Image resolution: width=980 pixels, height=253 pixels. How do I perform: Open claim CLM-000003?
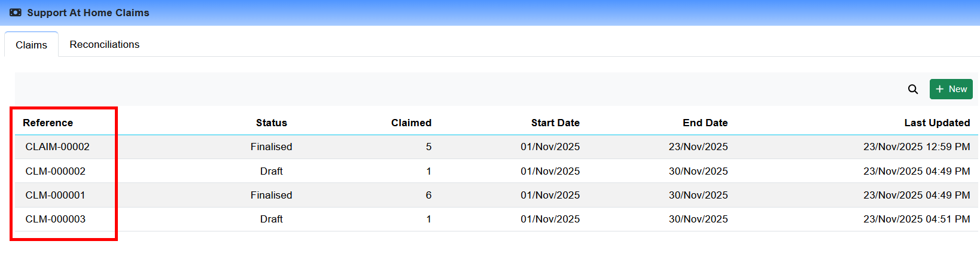tap(55, 219)
